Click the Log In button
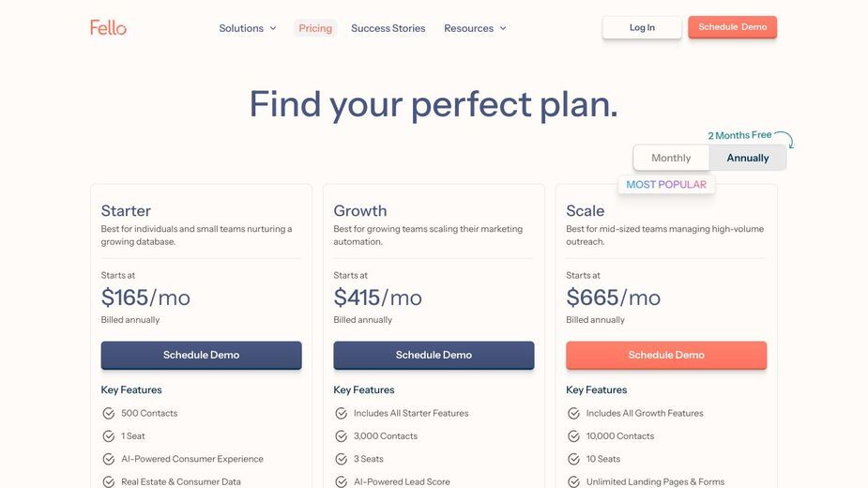868x488 pixels. (642, 27)
